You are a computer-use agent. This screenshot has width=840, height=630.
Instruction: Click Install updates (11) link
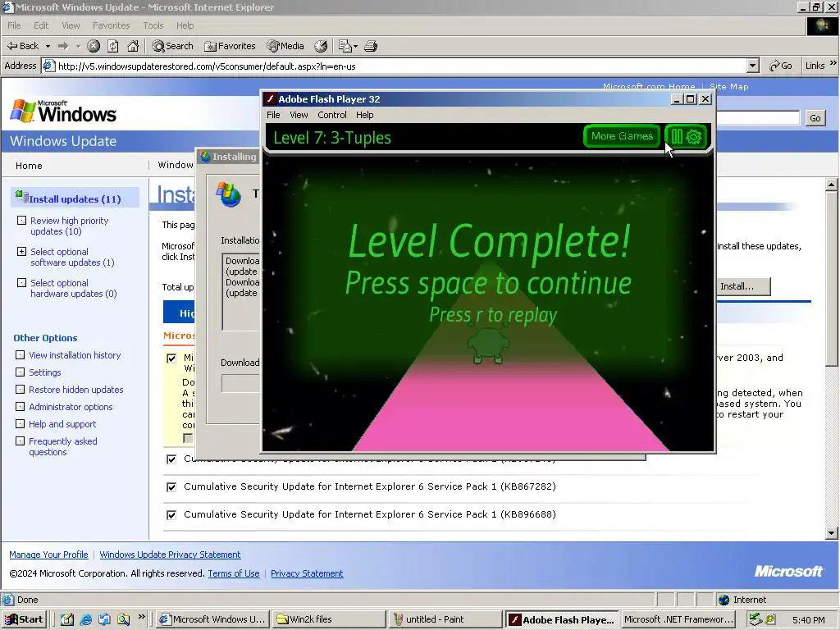(x=75, y=199)
